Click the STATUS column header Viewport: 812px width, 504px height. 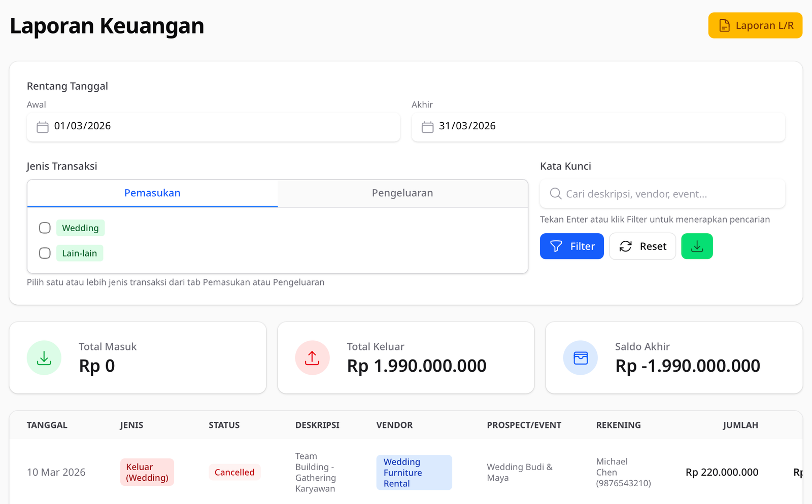[x=224, y=425]
